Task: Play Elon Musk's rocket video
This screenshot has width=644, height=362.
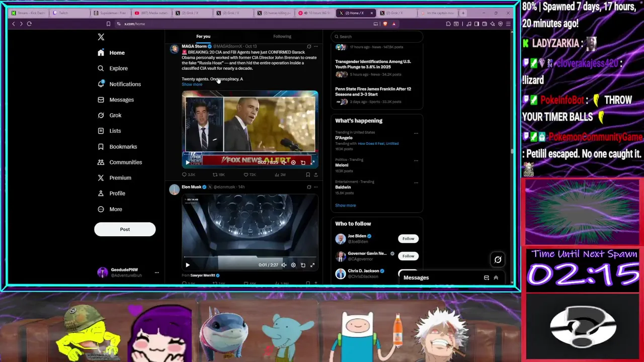Action: click(188, 265)
